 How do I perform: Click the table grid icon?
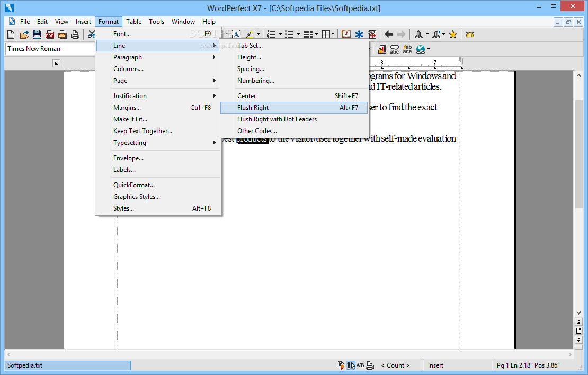coord(325,34)
